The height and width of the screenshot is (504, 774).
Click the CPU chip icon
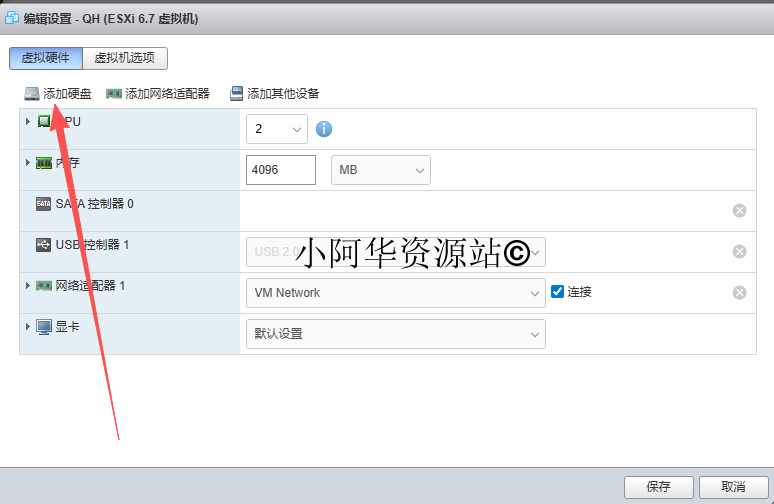point(44,121)
